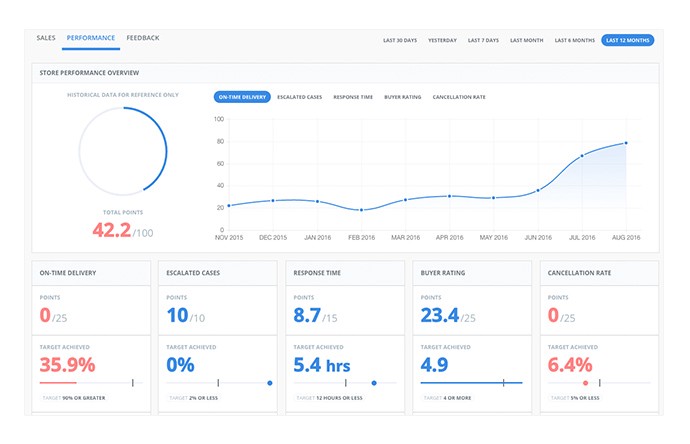Select Last 6 Months range
The width and height of the screenshot is (690, 444).
[575, 40]
